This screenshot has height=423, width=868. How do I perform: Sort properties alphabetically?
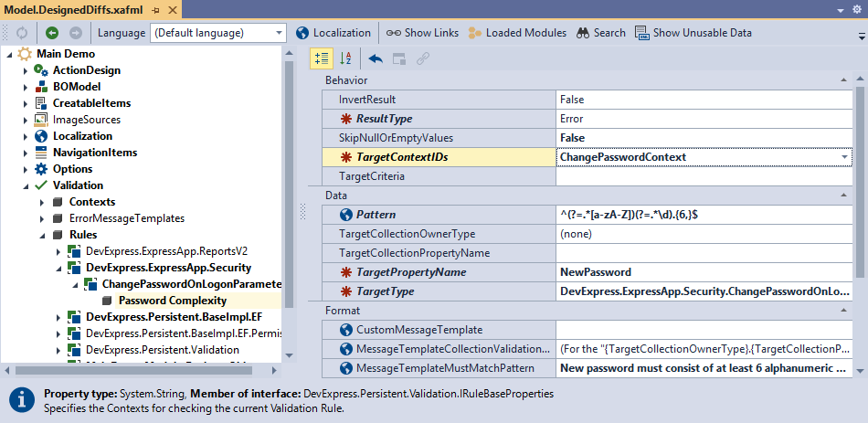(x=345, y=58)
